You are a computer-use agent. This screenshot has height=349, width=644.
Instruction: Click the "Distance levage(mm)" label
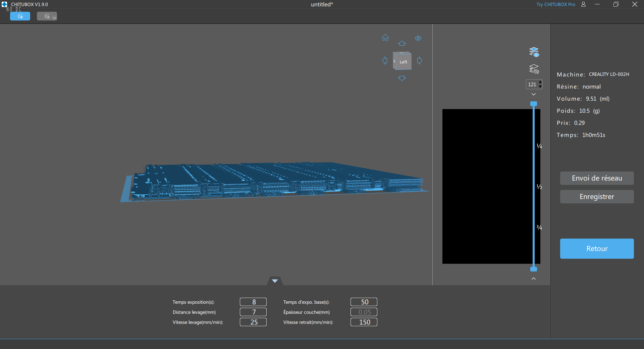(194, 312)
